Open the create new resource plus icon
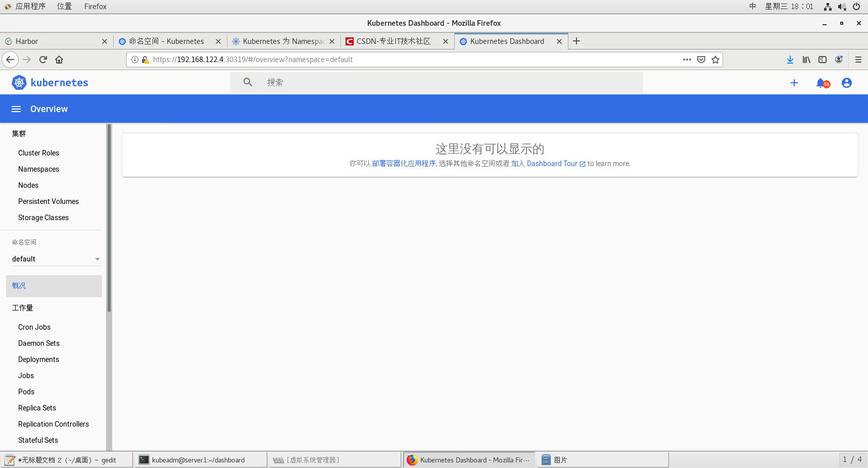 tap(794, 82)
